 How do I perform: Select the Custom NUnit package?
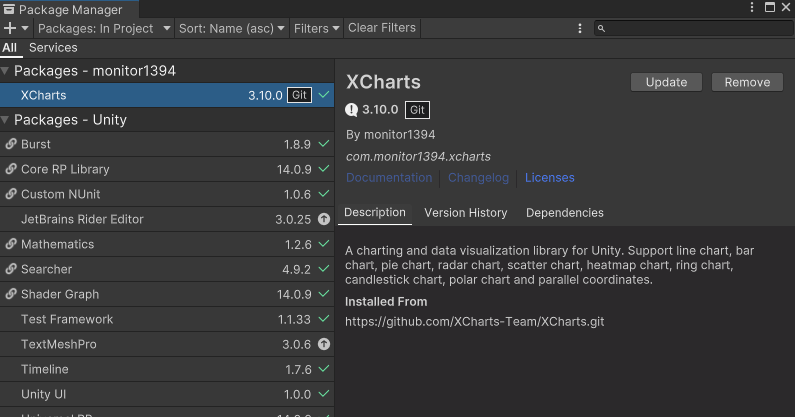[x=167, y=194]
